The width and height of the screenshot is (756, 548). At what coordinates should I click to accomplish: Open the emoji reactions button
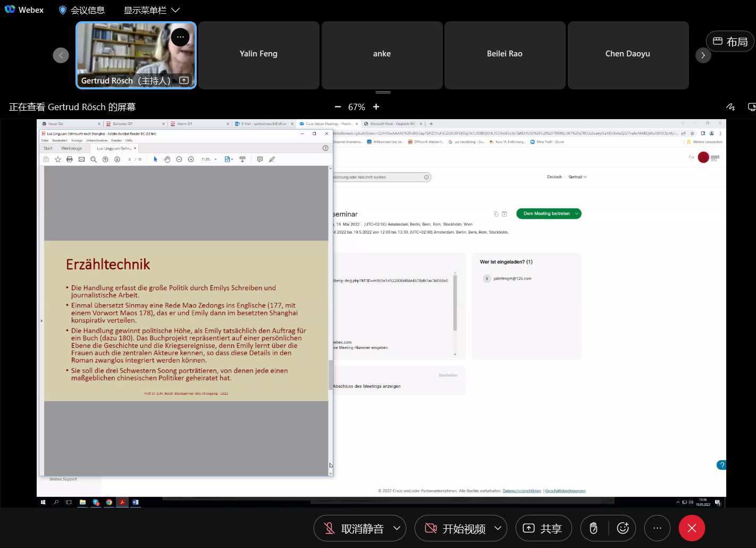[623, 528]
